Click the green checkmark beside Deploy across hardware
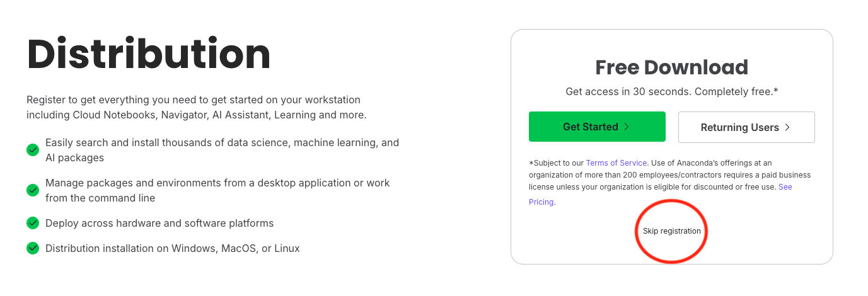The width and height of the screenshot is (868, 296). pyautogui.click(x=33, y=223)
